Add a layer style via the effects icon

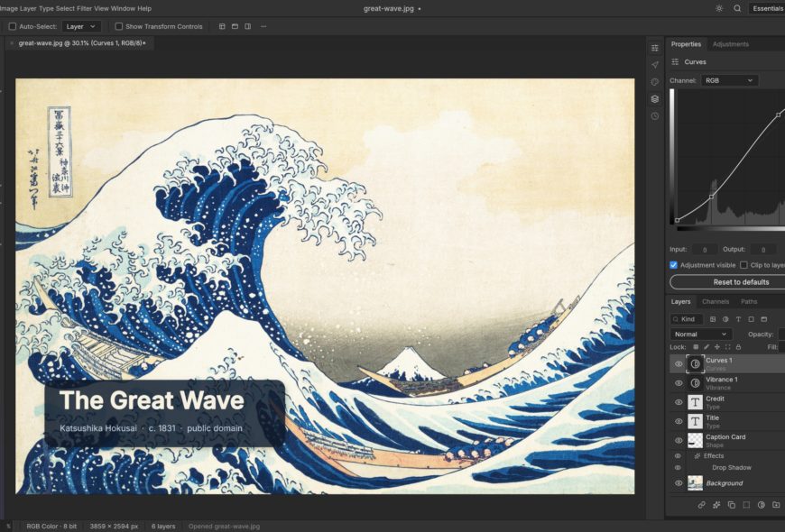point(716,505)
